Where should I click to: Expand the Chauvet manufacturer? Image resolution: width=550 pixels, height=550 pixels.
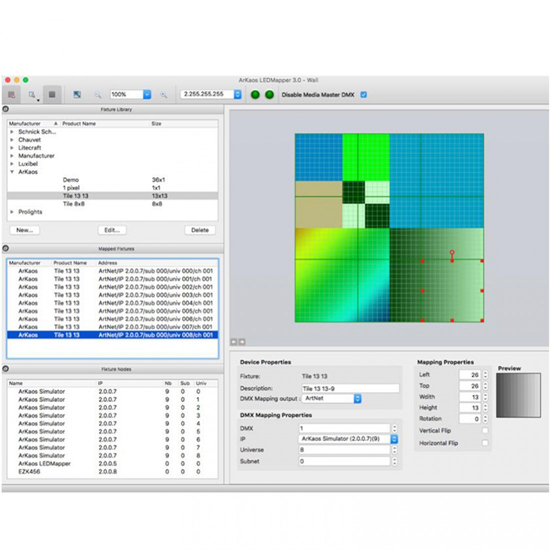click(12, 140)
